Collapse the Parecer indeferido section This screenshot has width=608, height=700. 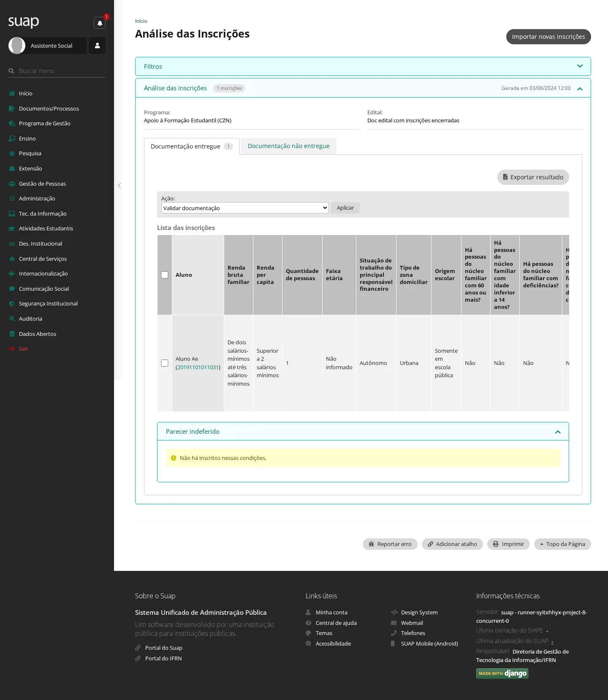click(558, 432)
